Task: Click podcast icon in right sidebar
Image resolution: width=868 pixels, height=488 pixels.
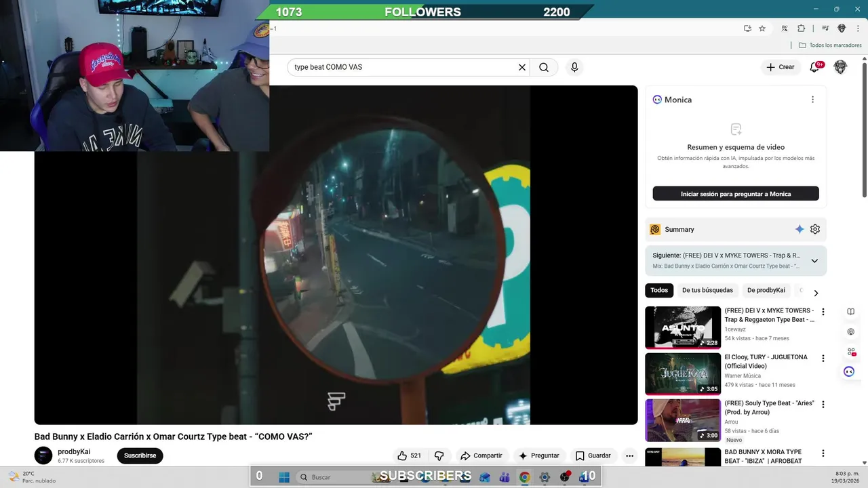Action: coord(850,332)
